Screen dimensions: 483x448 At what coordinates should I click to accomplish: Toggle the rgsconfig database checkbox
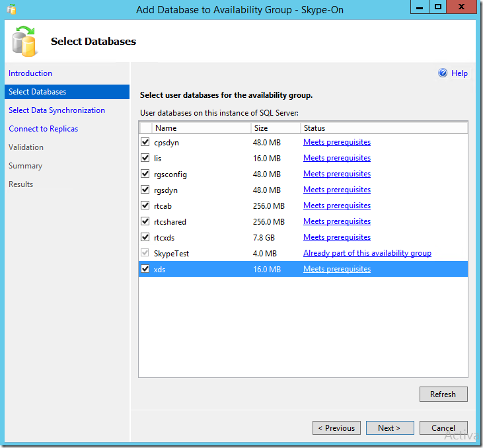[x=145, y=174]
